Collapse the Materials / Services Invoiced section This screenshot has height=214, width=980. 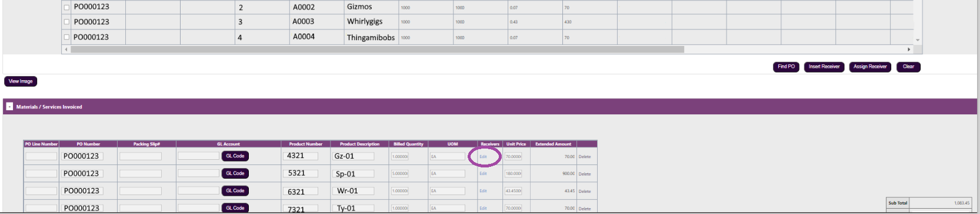pos(9,107)
